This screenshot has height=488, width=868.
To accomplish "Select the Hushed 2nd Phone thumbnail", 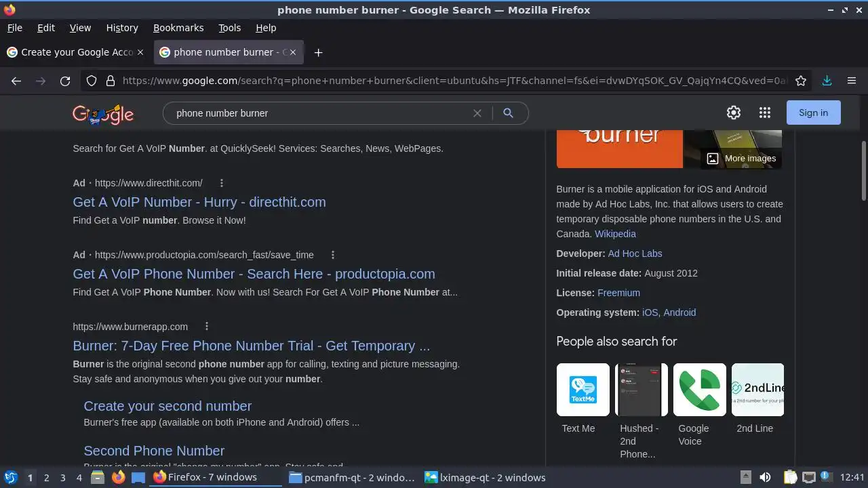I will pyautogui.click(x=641, y=390).
